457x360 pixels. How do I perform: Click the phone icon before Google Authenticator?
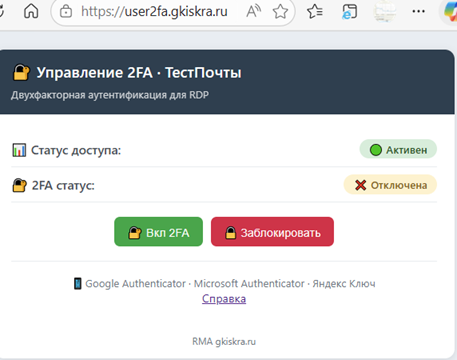click(77, 284)
